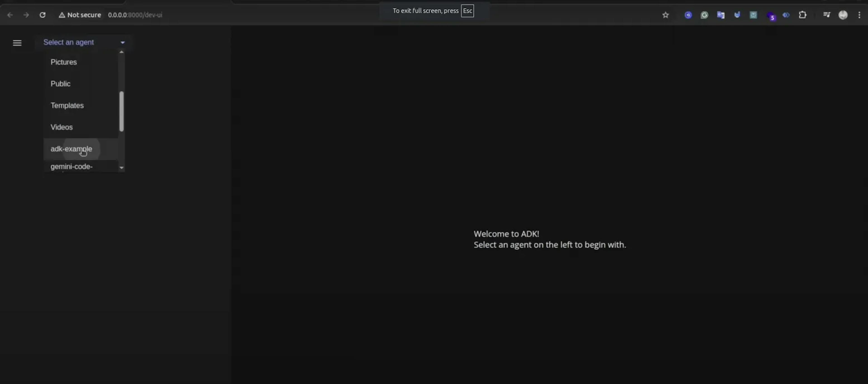Choose the Videos entry

(61, 127)
